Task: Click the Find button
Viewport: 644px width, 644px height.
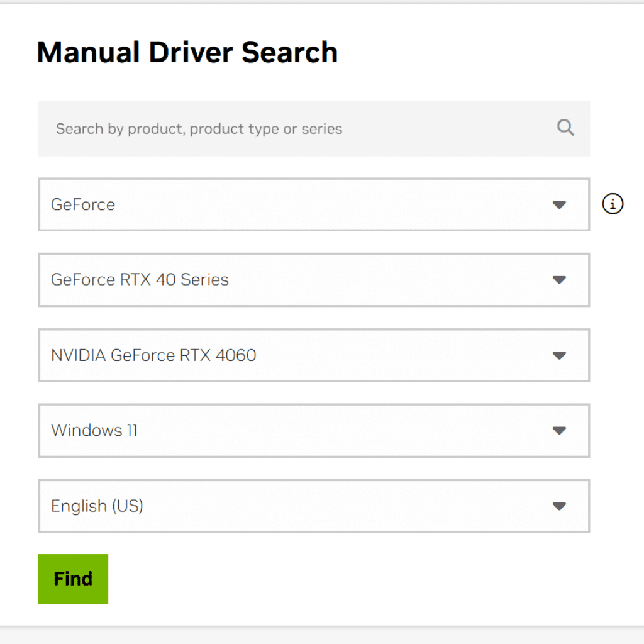Action: click(x=73, y=579)
